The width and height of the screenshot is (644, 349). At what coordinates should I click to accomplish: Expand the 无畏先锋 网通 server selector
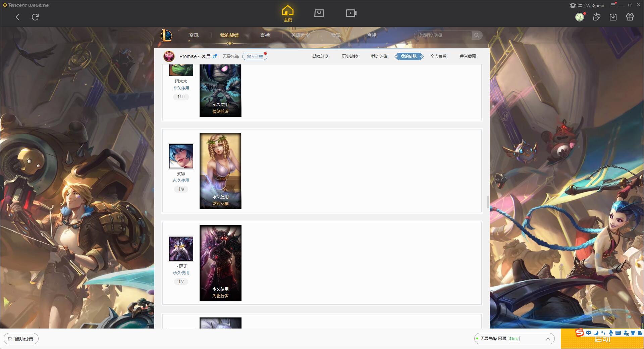(x=514, y=339)
